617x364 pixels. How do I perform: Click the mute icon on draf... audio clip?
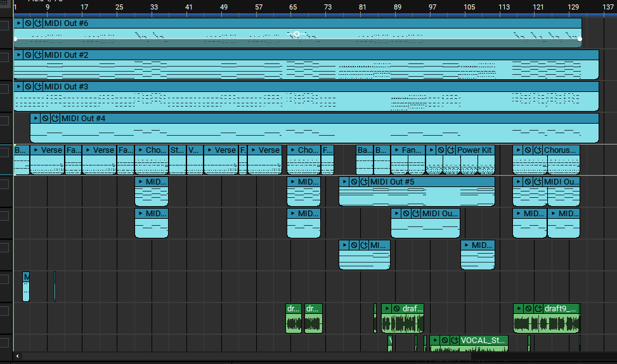point(397,309)
